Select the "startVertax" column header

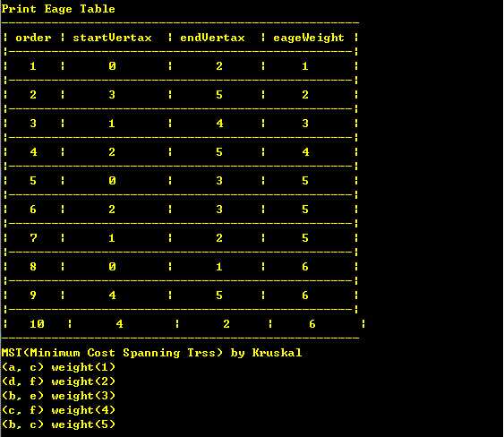(x=112, y=38)
